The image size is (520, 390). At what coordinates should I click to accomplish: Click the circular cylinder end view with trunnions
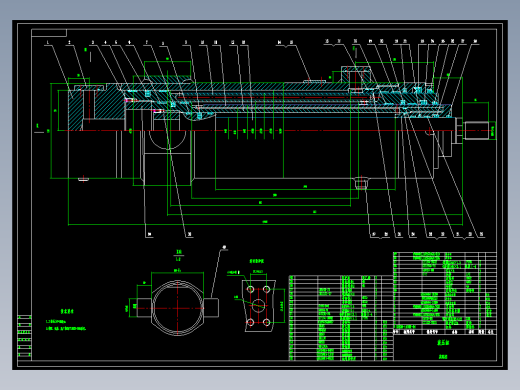[178, 307]
